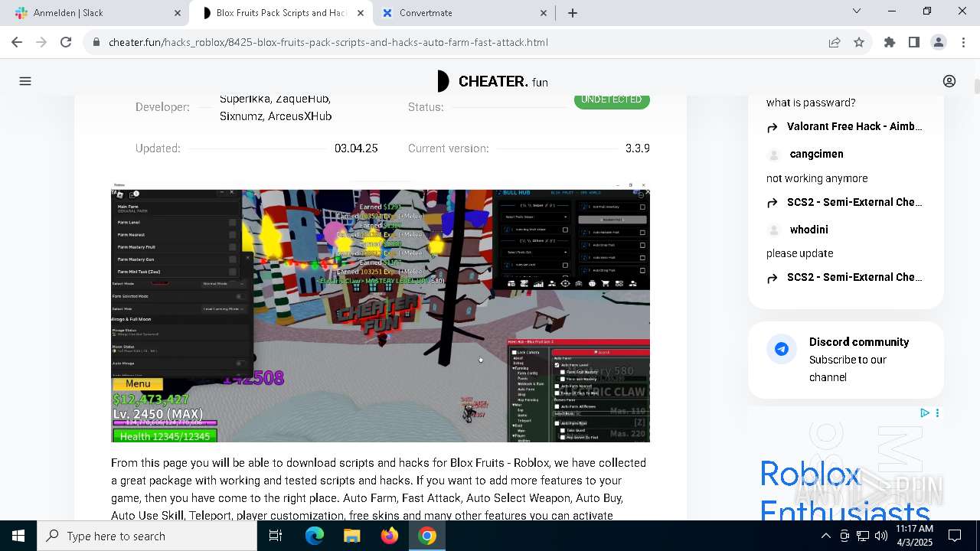Click the ad choices arrow icon
The image size is (980, 551).
pos(925,413)
